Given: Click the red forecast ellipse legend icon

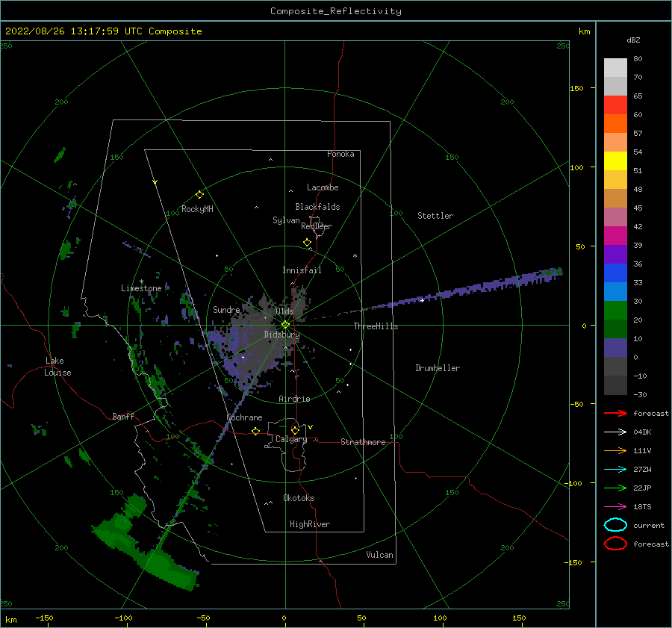Looking at the screenshot, I should [x=615, y=544].
